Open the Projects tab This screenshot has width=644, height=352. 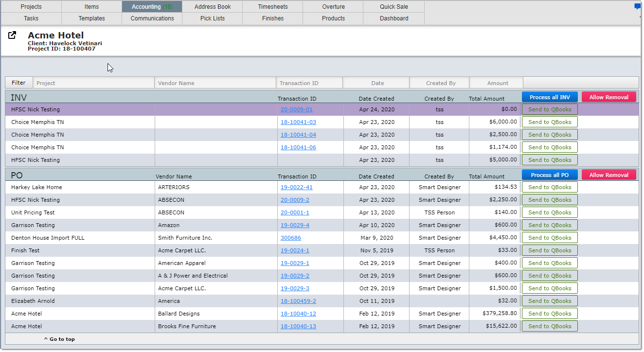[31, 7]
